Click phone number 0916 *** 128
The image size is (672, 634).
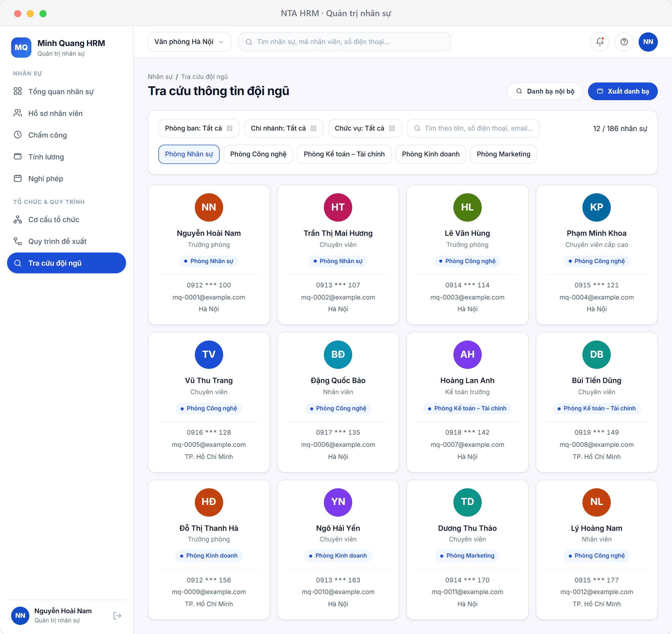pyautogui.click(x=209, y=432)
